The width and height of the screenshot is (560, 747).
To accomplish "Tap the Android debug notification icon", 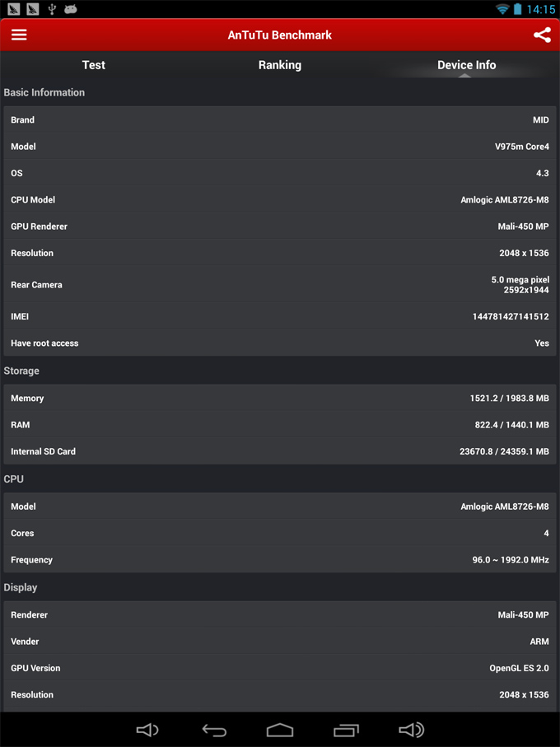I will click(x=71, y=9).
